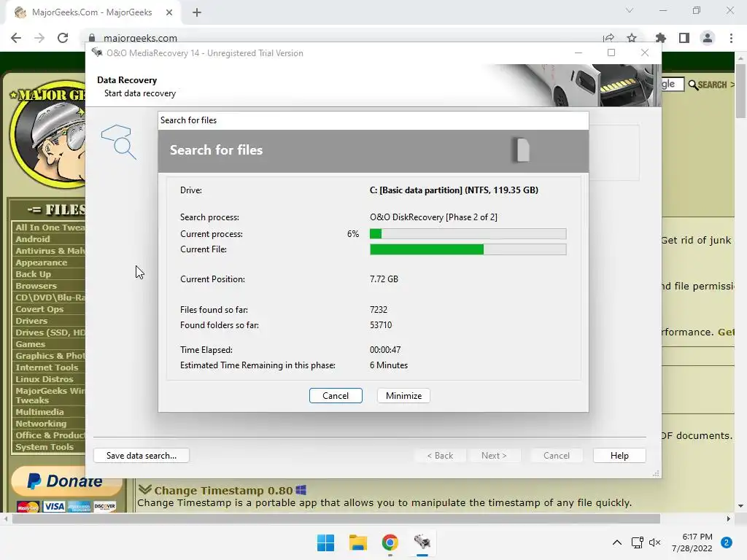Click the magnifier search icon in wizard

119,141
